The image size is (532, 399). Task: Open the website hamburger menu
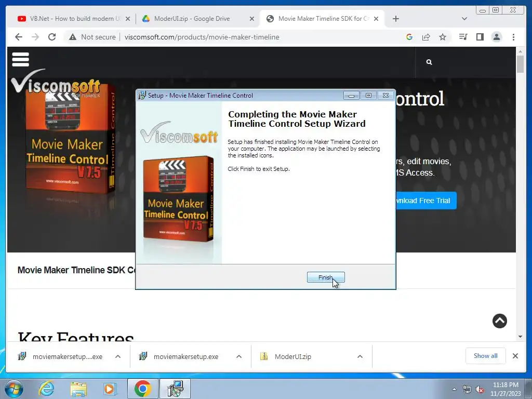coord(20,59)
